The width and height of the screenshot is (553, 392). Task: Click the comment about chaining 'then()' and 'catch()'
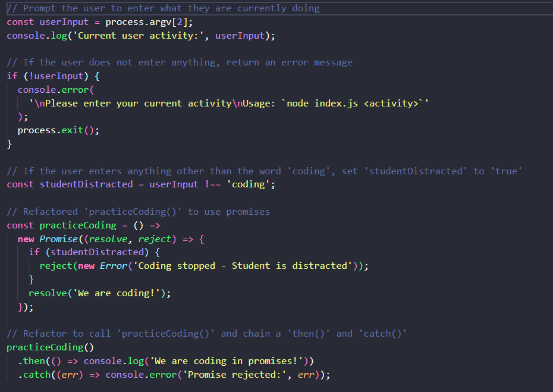coord(207,334)
